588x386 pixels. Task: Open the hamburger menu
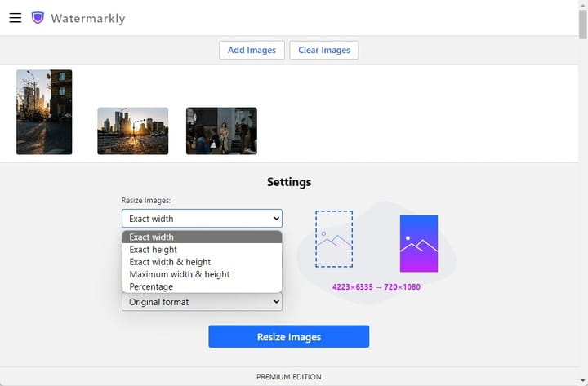(x=15, y=18)
